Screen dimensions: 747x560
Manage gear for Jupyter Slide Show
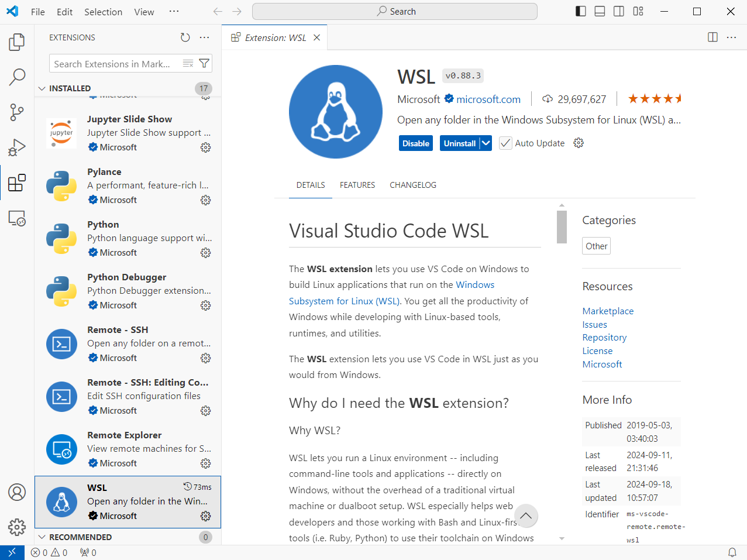pyautogui.click(x=205, y=147)
